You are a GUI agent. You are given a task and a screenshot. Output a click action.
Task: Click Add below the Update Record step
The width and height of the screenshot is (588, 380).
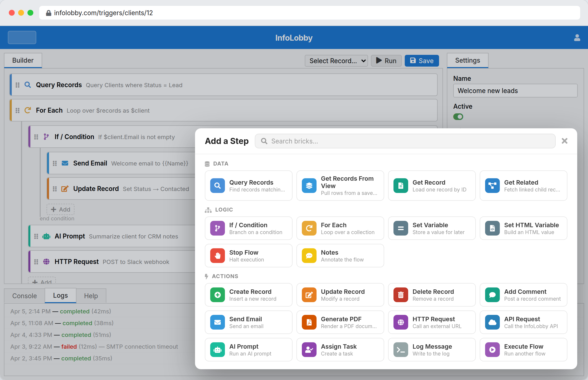pos(61,209)
